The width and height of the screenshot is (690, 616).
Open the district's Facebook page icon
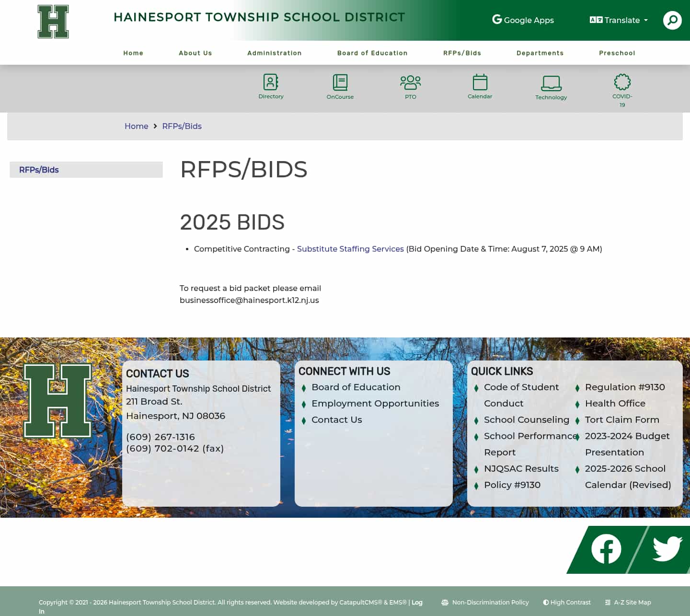607,549
